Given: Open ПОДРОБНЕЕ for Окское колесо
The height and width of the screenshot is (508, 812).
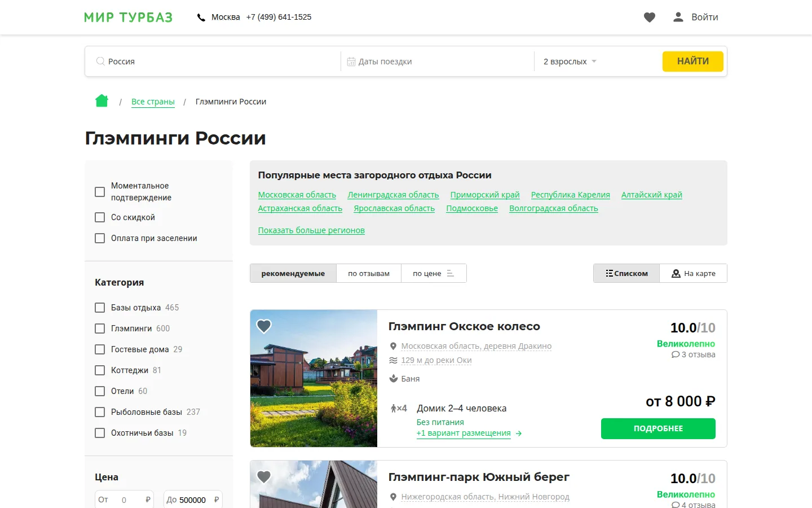Looking at the screenshot, I should (x=658, y=428).
